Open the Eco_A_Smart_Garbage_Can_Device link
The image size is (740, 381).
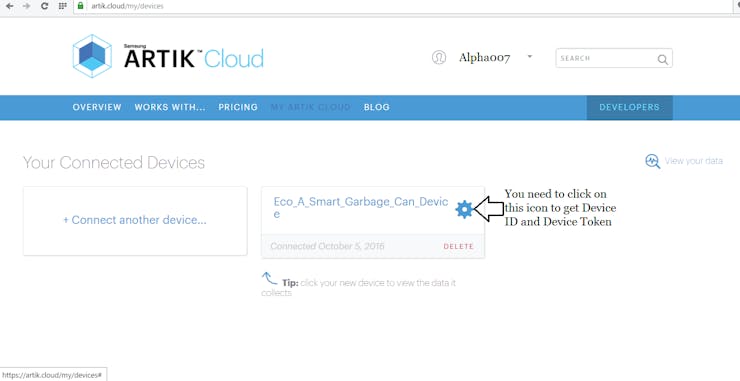click(361, 208)
